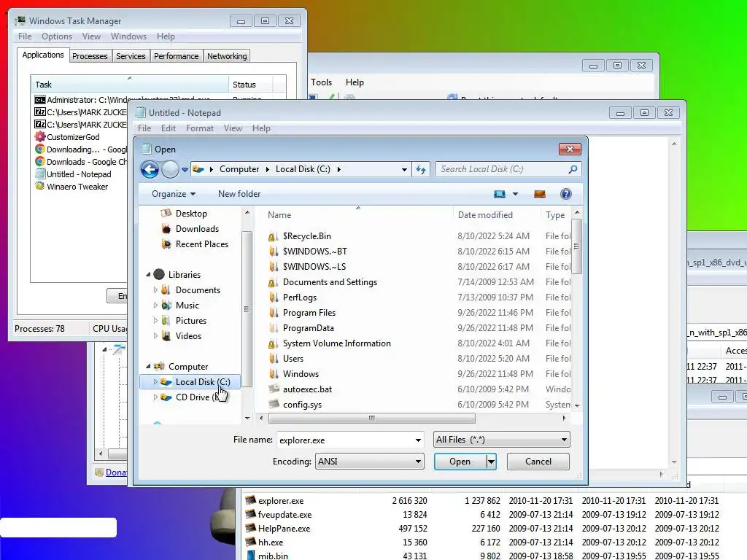Click the config.sys file icon

pos(274,404)
